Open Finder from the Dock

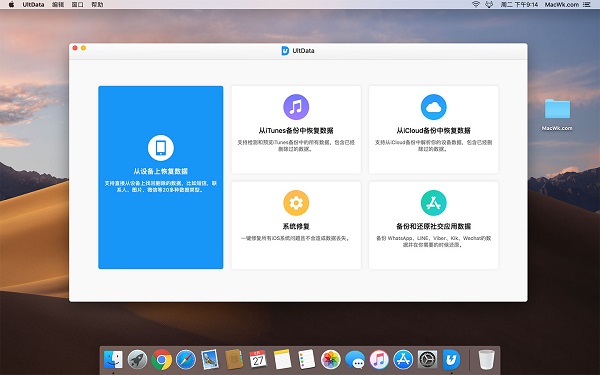click(x=113, y=359)
